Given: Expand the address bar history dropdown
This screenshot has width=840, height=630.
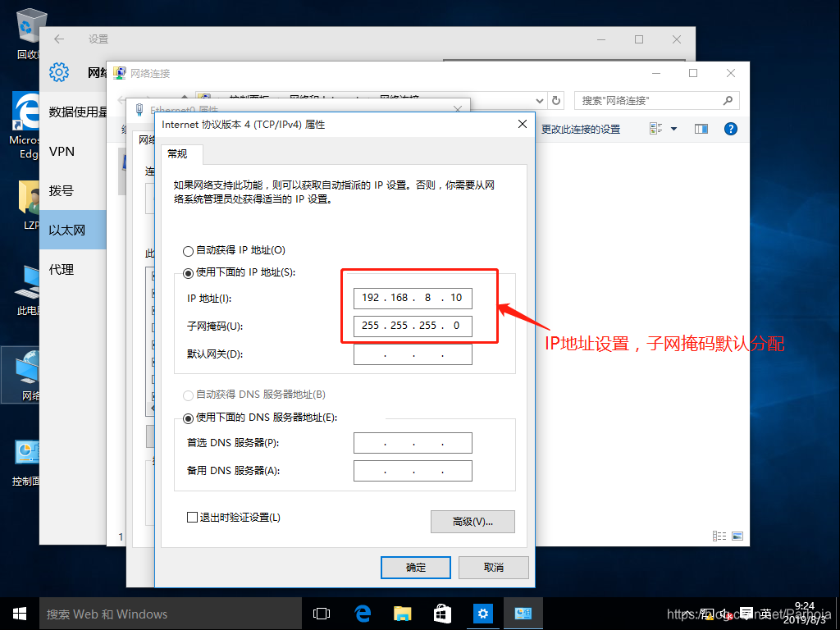Looking at the screenshot, I should coord(540,100).
